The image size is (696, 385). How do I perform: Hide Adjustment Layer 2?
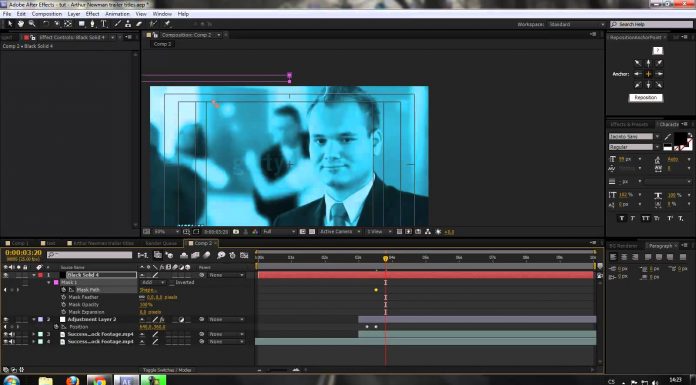[x=5, y=319]
